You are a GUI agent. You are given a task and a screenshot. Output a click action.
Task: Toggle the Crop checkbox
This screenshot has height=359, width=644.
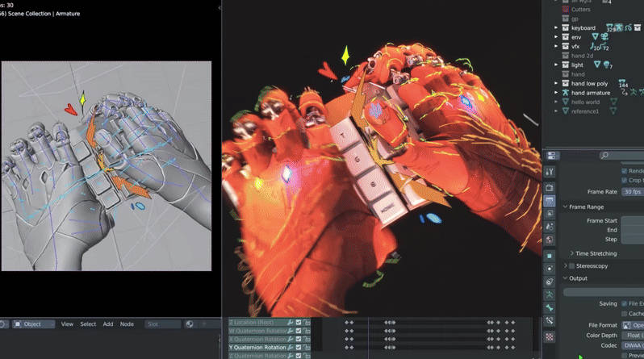(625, 181)
